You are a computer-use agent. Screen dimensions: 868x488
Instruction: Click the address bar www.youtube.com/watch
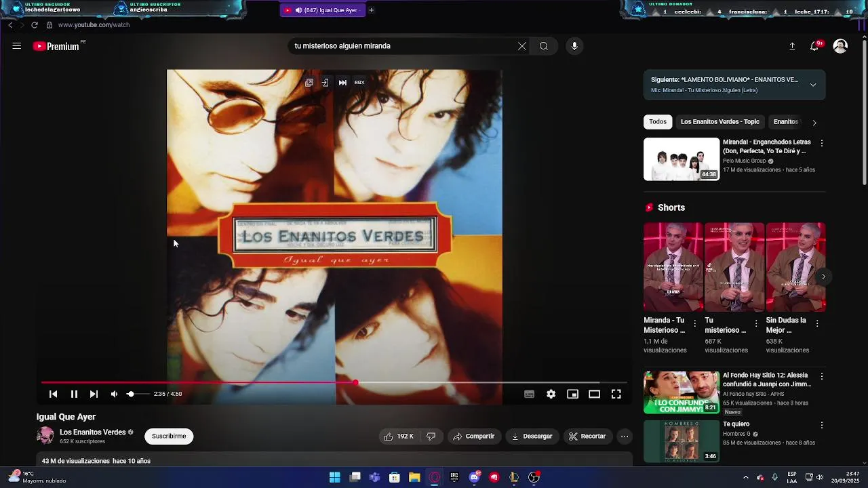(94, 25)
